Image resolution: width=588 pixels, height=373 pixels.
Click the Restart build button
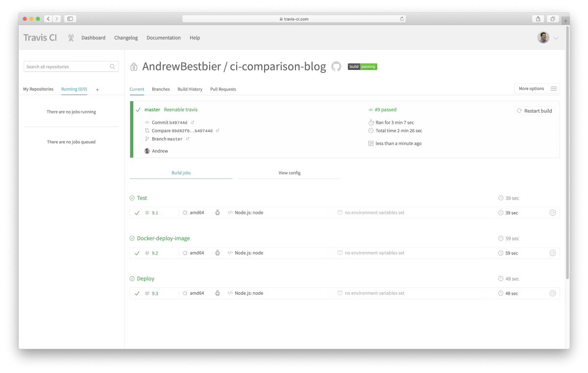point(535,111)
